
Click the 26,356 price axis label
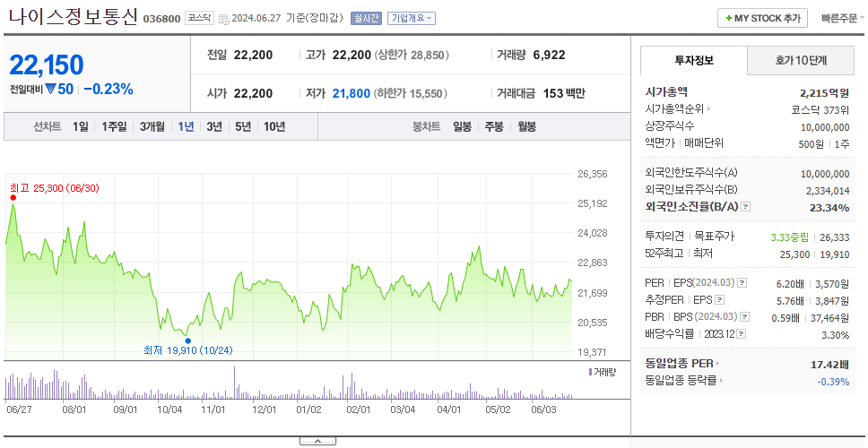tap(593, 174)
